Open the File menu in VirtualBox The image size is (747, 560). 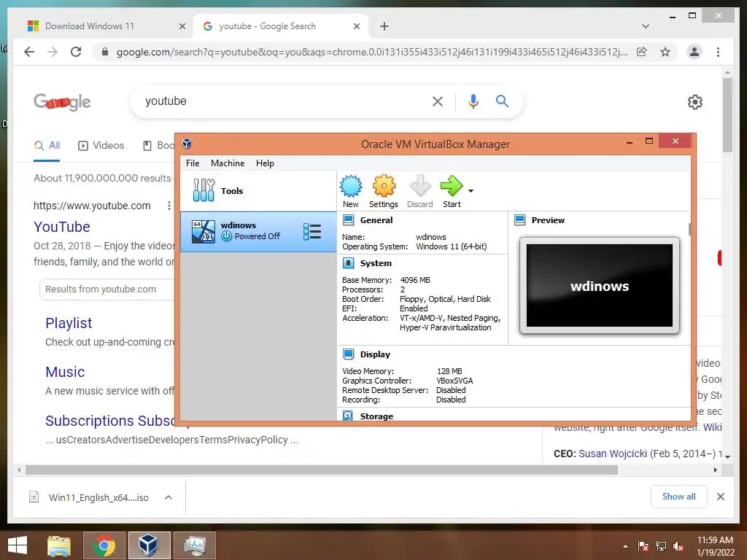pos(193,163)
